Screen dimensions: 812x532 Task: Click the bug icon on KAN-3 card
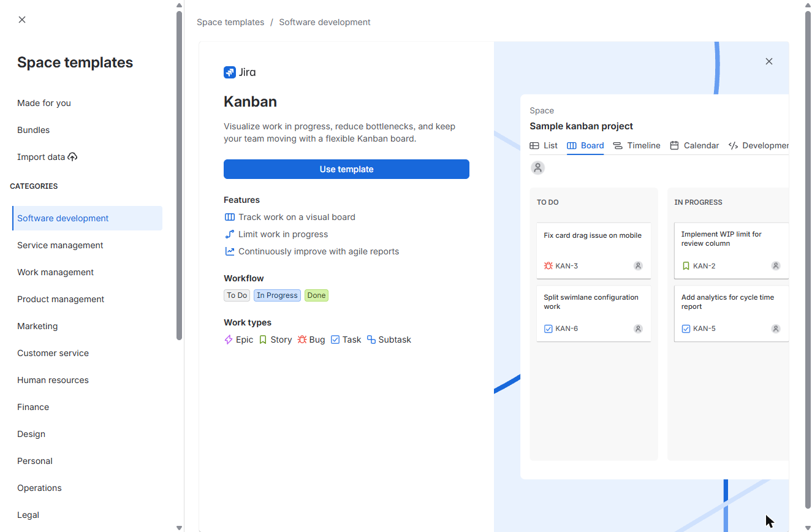pos(548,266)
